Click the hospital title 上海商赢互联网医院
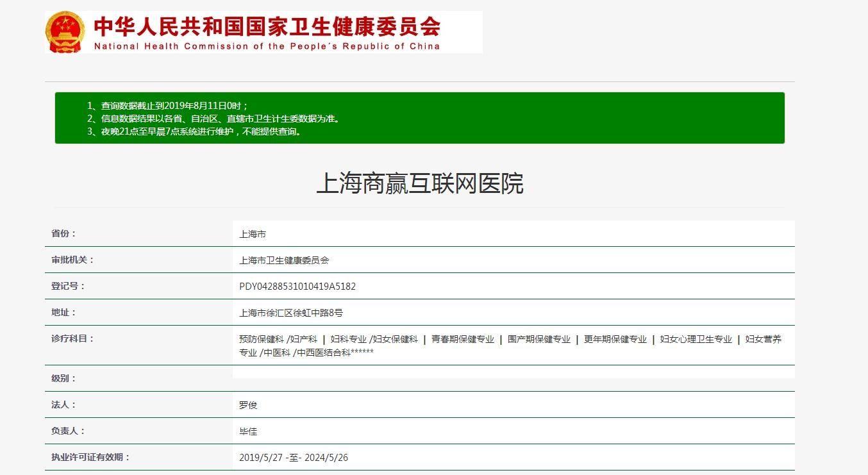This screenshot has height=475, width=868. point(420,184)
